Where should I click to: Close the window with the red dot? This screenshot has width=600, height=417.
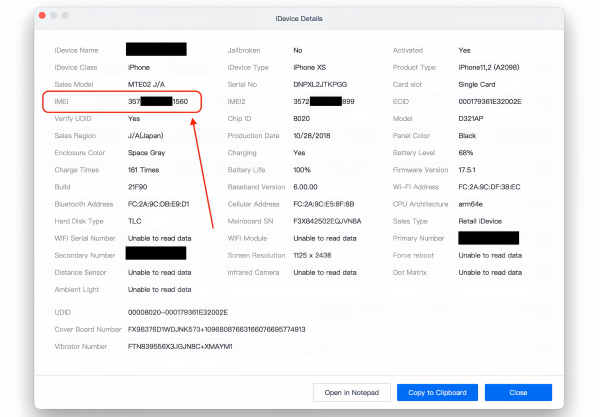(42, 15)
